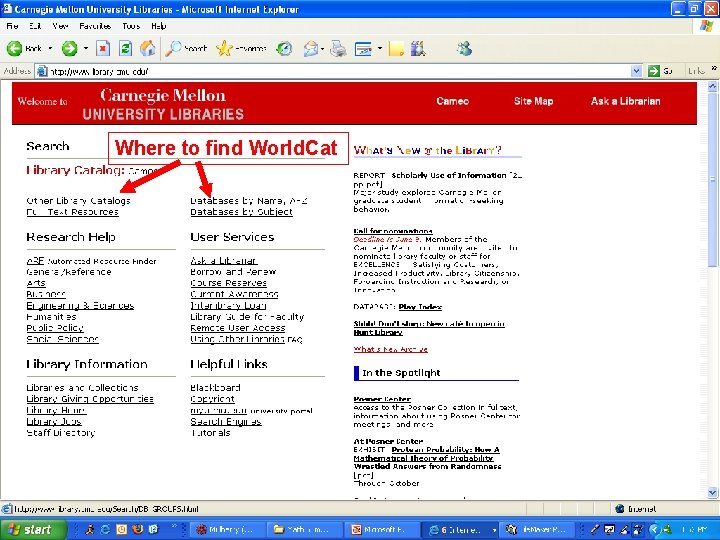Open the taskbar folder window button
Image resolution: width=720 pixels, height=540 pixels.
[x=305, y=529]
